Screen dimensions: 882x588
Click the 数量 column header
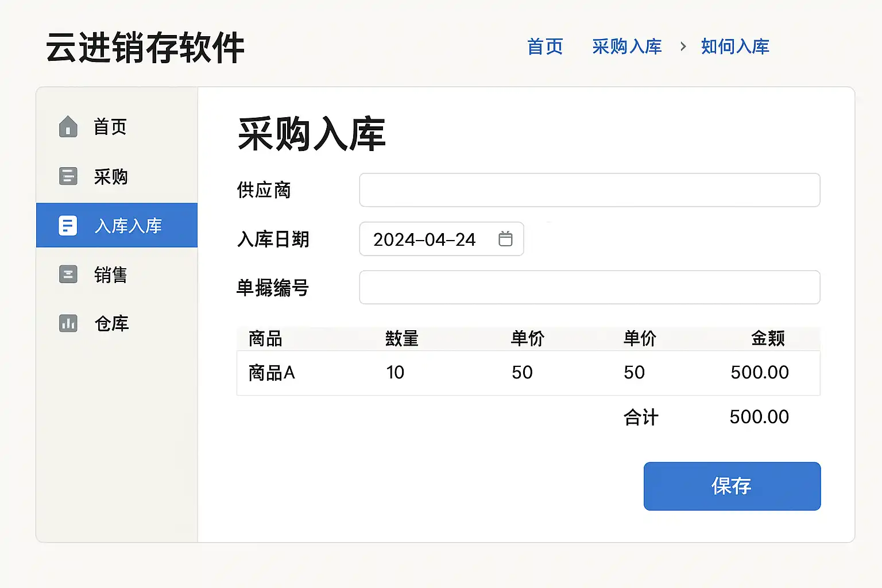(x=401, y=339)
